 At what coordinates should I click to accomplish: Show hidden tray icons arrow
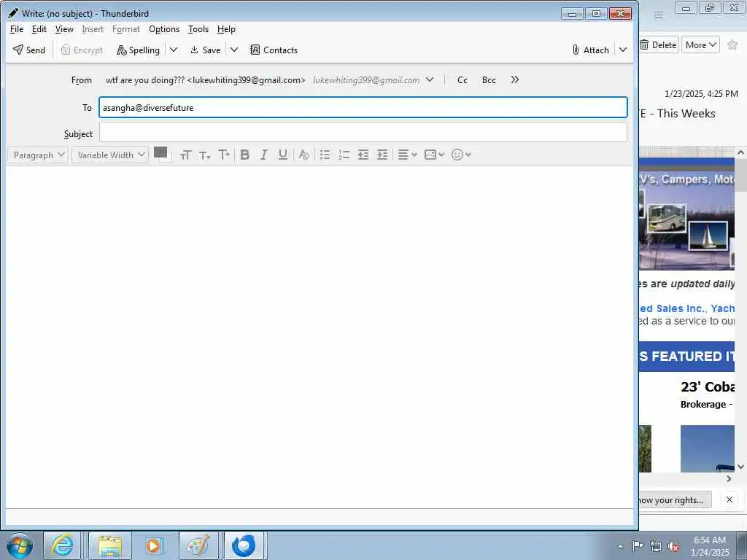pyautogui.click(x=620, y=546)
